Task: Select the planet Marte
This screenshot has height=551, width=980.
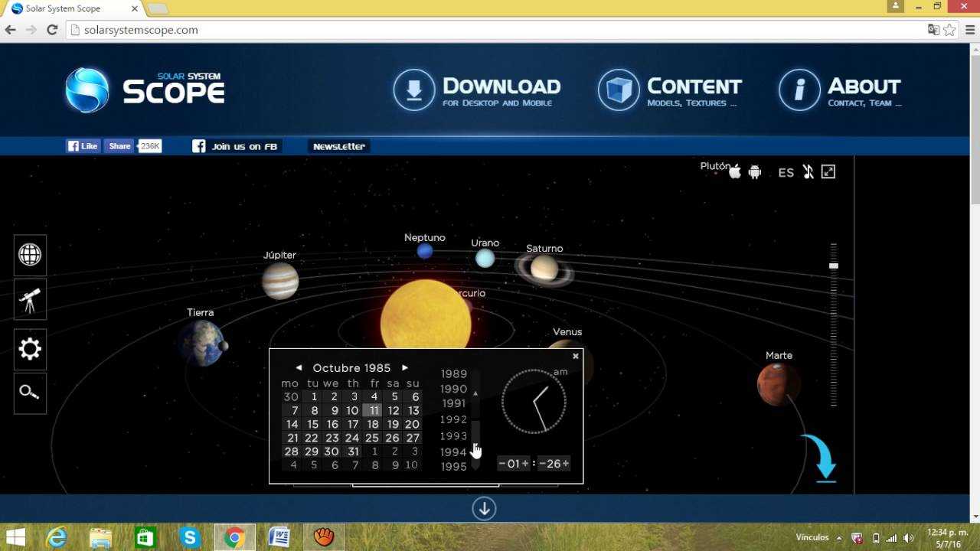Action: click(x=779, y=384)
